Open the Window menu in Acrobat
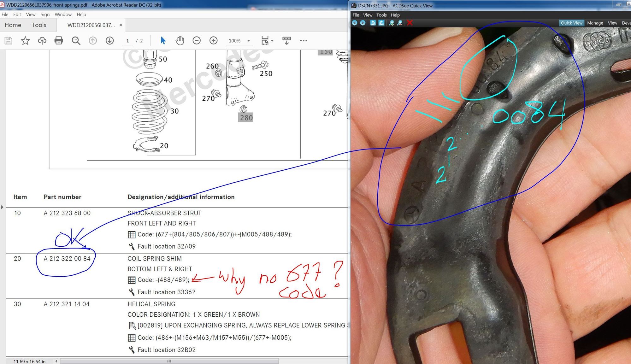Image resolution: width=631 pixels, height=364 pixels. pos(63,15)
